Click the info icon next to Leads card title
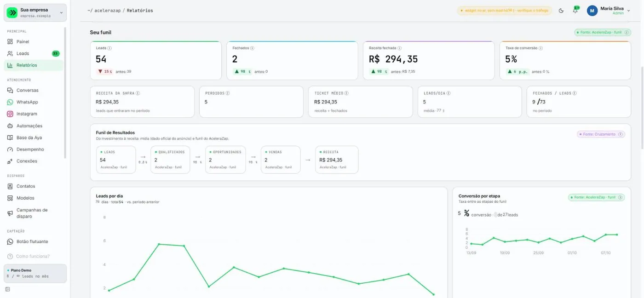This screenshot has width=644, height=298. click(109, 48)
